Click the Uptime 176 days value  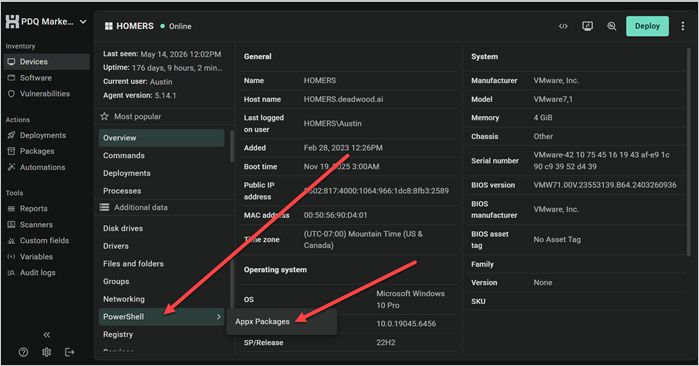tap(177, 68)
